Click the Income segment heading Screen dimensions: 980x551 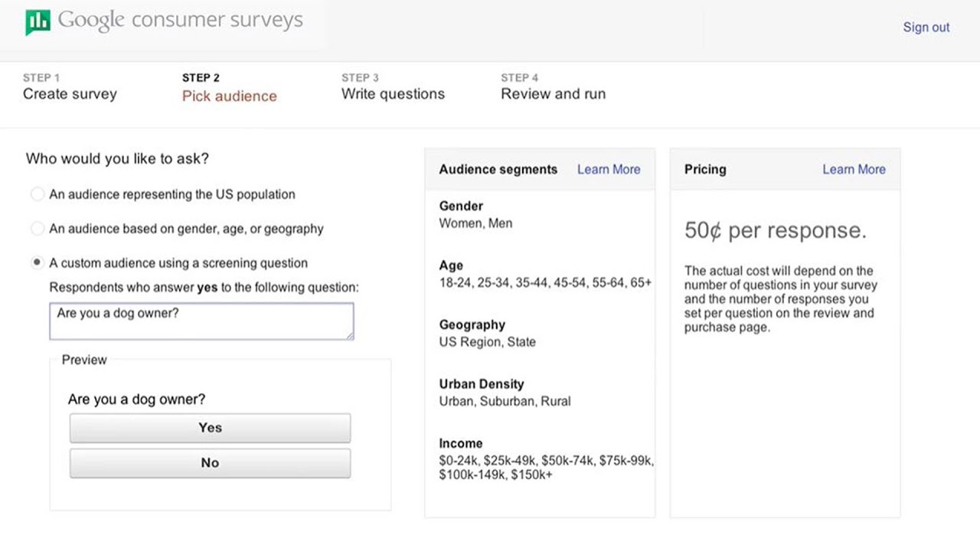(461, 443)
